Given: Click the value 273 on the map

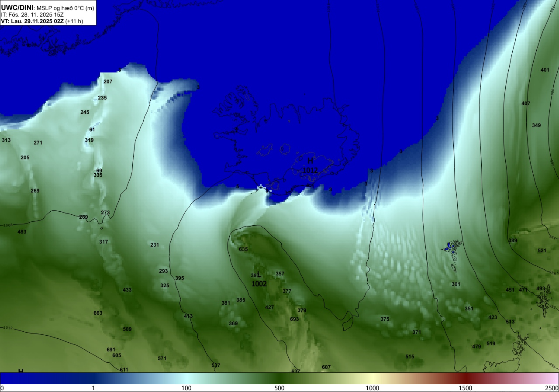Looking at the screenshot, I should click(x=105, y=213).
